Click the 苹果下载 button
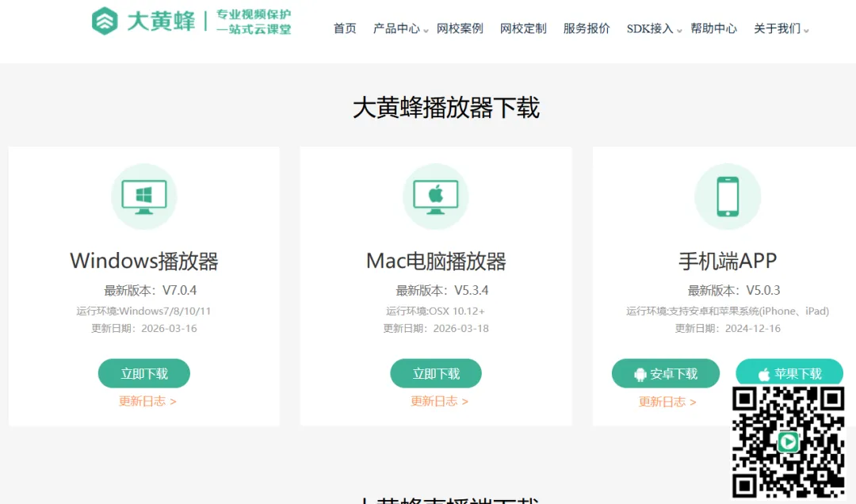 (789, 373)
